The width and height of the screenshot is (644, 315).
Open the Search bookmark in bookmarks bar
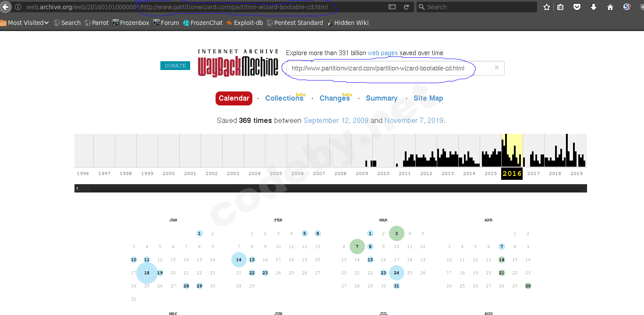tap(67, 23)
